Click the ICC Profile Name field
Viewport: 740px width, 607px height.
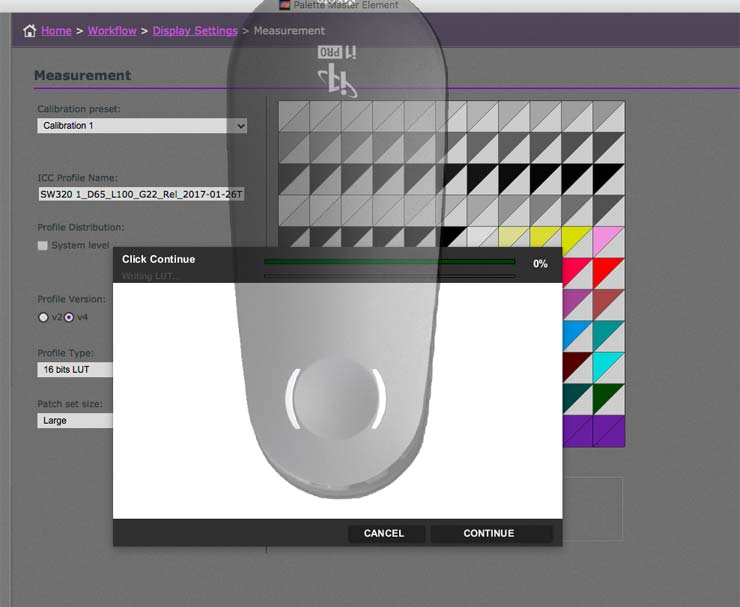pyautogui.click(x=141, y=194)
